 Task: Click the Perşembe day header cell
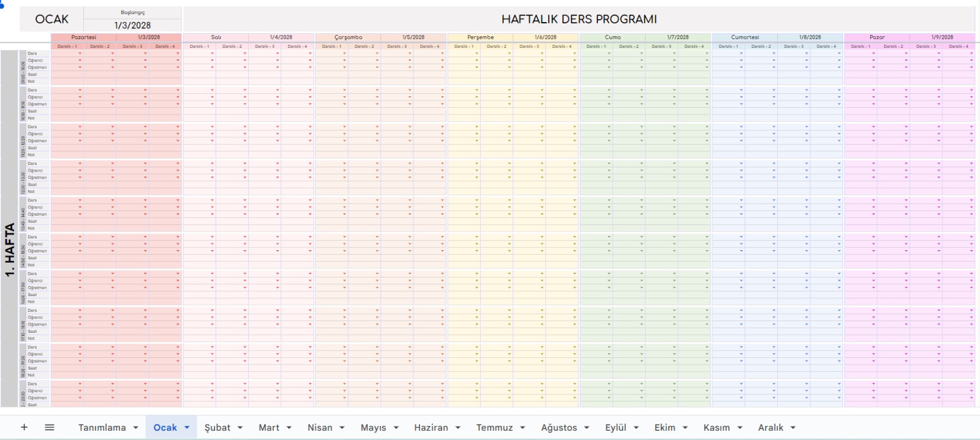[x=480, y=37]
